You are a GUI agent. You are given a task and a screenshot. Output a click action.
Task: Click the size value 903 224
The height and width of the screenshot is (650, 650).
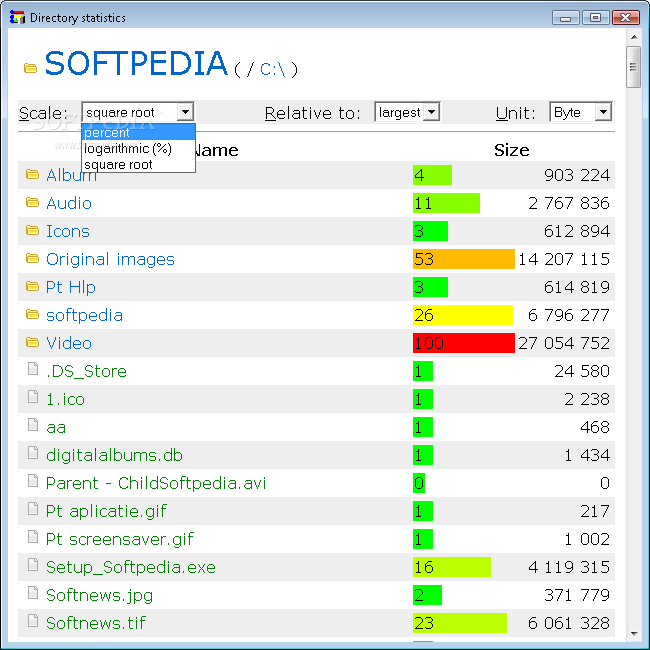tap(577, 175)
